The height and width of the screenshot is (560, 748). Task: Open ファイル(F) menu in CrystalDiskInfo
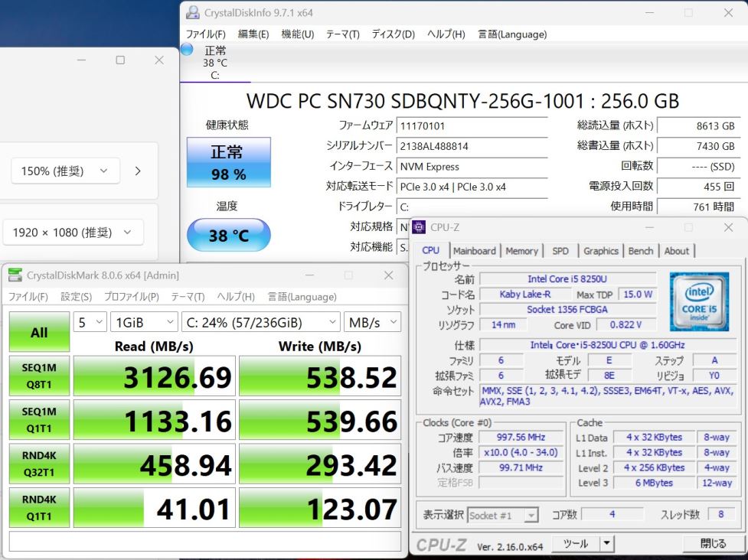coord(206,34)
